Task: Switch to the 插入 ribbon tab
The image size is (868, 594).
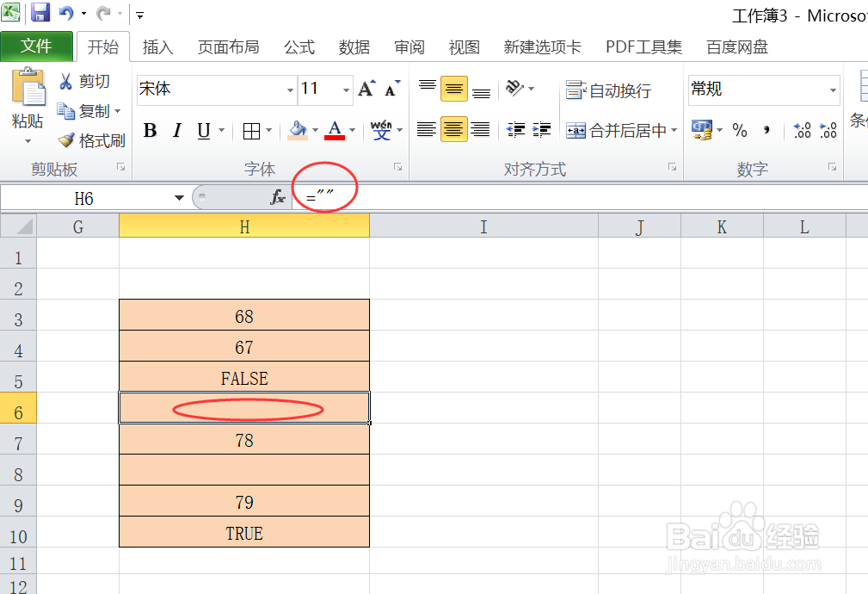Action: click(157, 47)
